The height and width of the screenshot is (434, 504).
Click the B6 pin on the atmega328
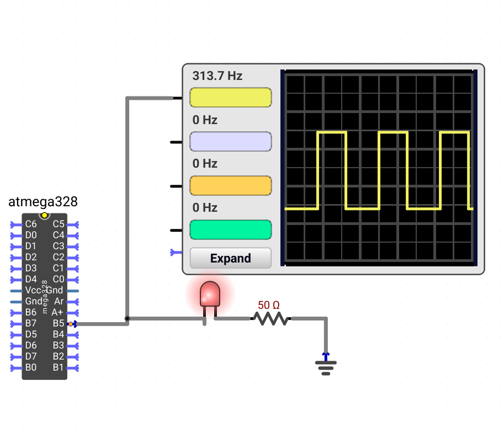(x=16, y=313)
